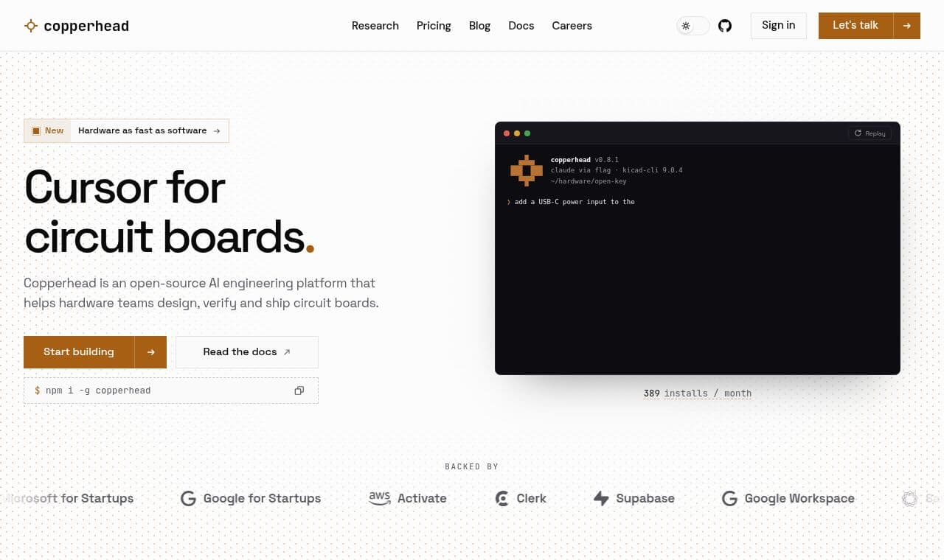Click the '~/hardware/open-key' path in terminal
This screenshot has width=944, height=560.
[589, 181]
